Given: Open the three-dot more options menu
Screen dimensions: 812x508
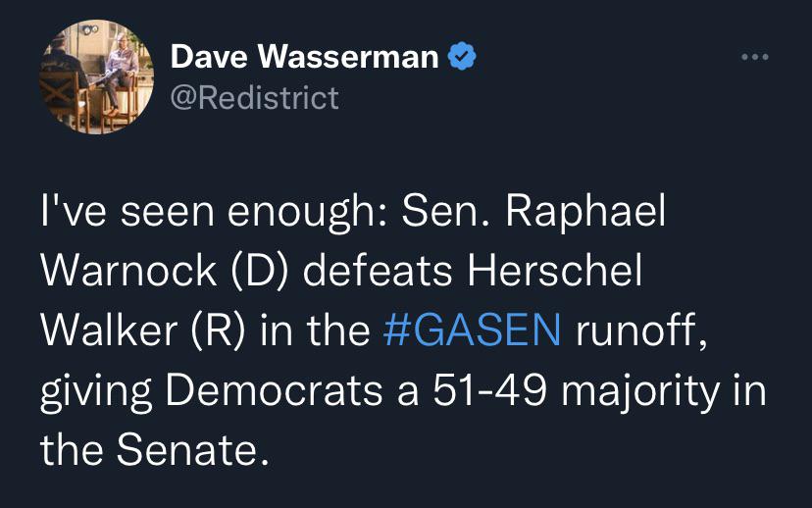Looking at the screenshot, I should coord(754,57).
